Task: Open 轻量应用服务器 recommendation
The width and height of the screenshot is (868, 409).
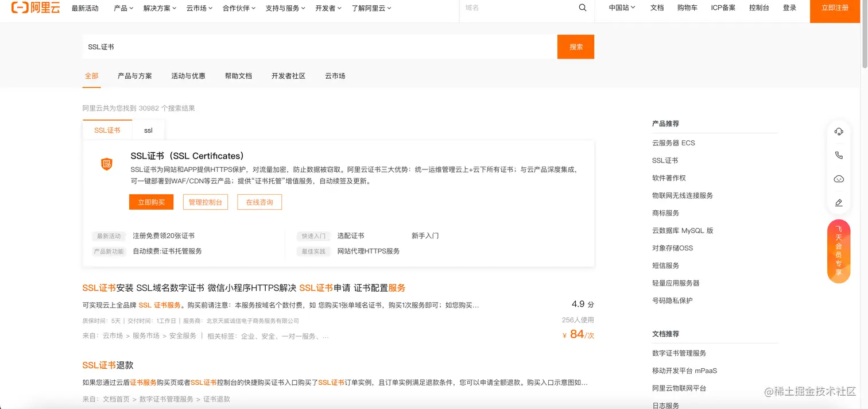Action: [x=676, y=283]
